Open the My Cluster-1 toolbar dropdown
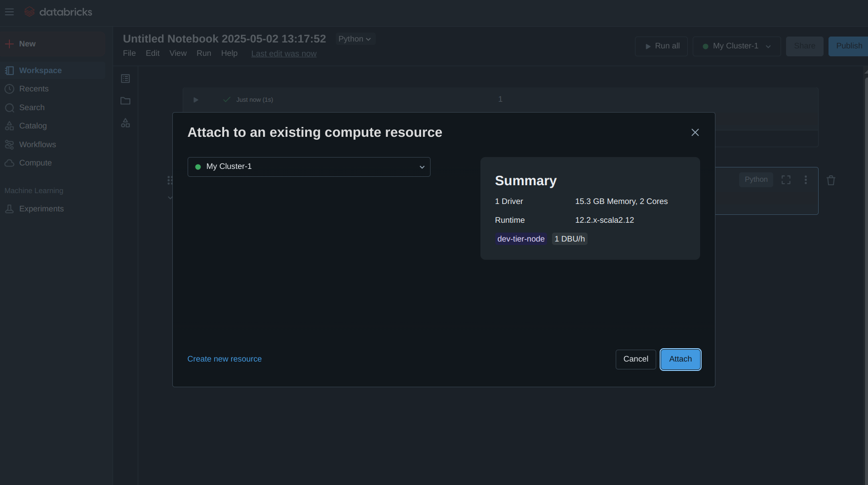868x485 pixels. pyautogui.click(x=737, y=46)
